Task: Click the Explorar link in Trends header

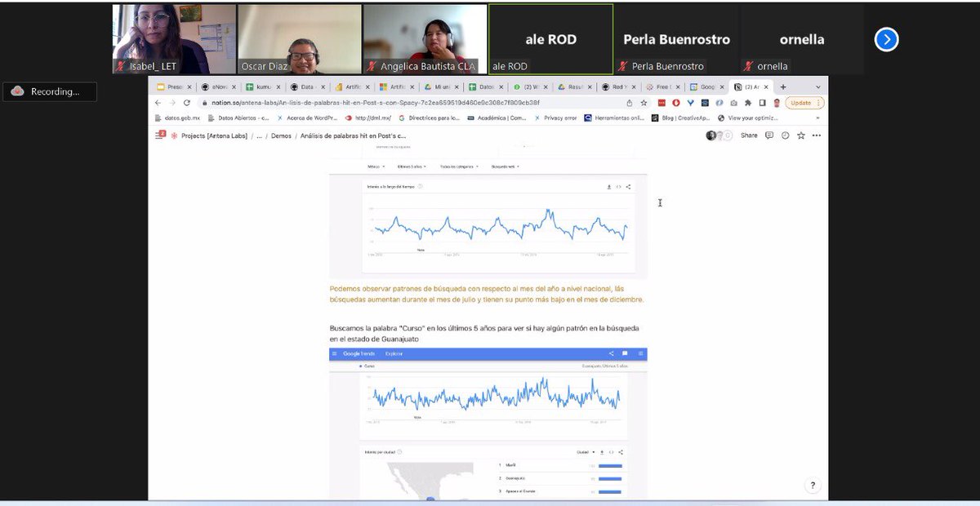Action: pos(394,353)
